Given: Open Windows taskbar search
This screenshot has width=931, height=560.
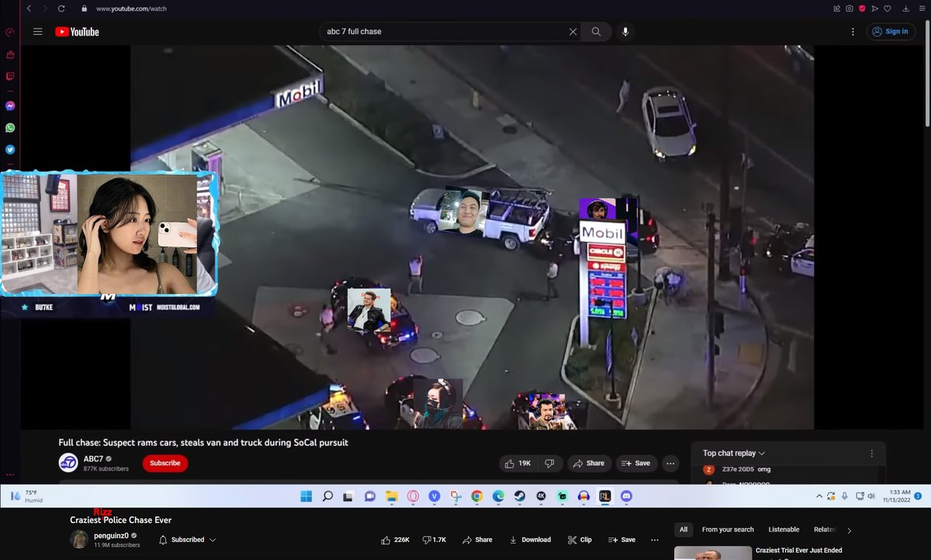Looking at the screenshot, I should coord(327,496).
